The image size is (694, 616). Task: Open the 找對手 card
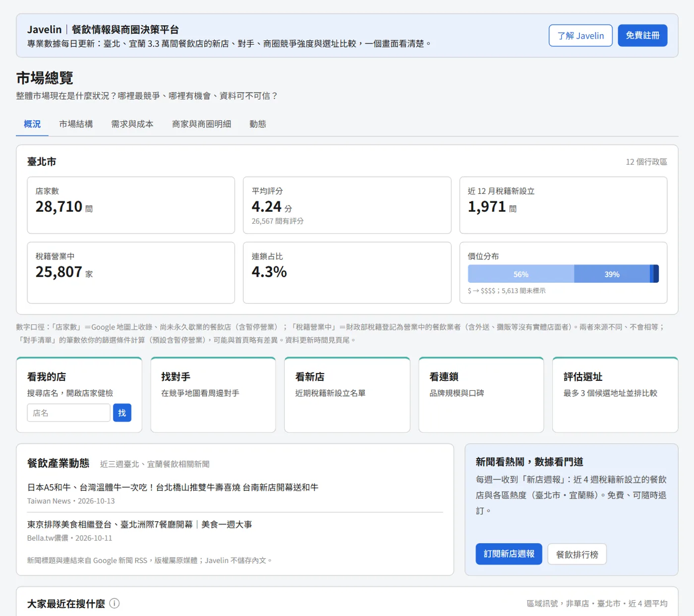213,395
